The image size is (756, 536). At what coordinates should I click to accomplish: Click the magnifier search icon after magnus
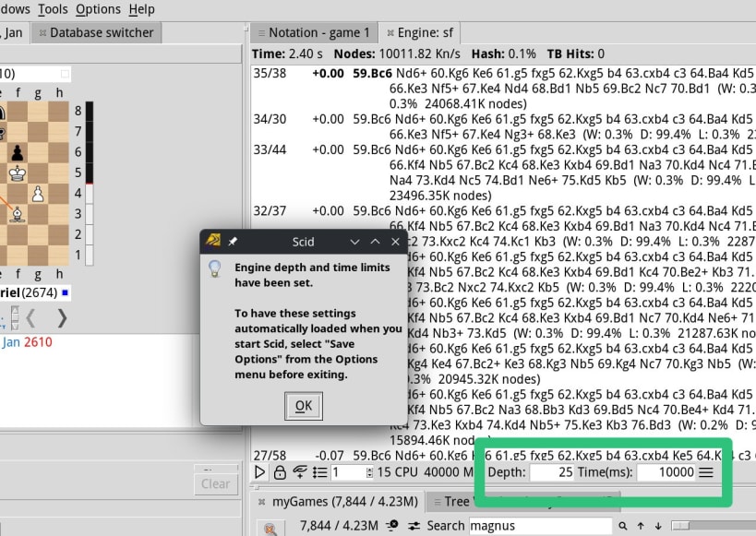[x=623, y=526]
